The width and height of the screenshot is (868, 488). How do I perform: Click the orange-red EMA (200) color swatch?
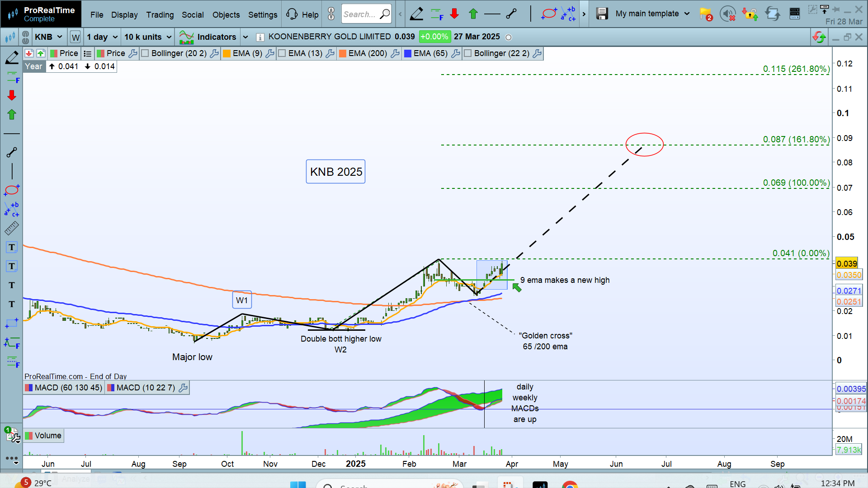(x=343, y=53)
